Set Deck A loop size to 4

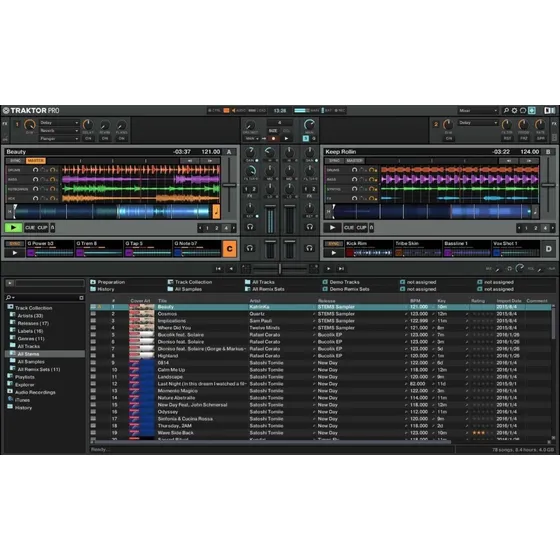pyautogui.click(x=226, y=228)
